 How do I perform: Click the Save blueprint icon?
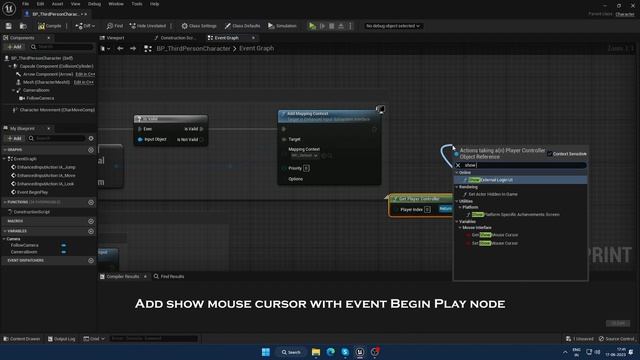point(9,26)
